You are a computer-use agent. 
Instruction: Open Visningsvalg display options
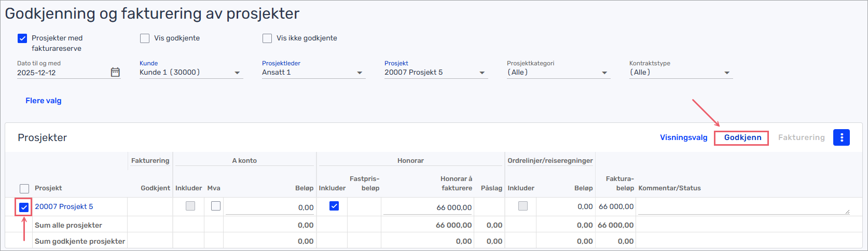coord(683,137)
